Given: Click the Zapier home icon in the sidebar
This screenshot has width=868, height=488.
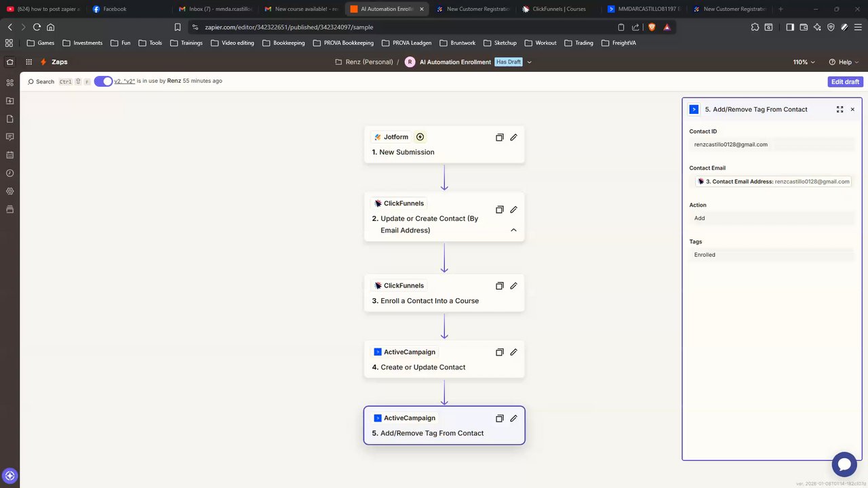Looking at the screenshot, I should tap(9, 62).
